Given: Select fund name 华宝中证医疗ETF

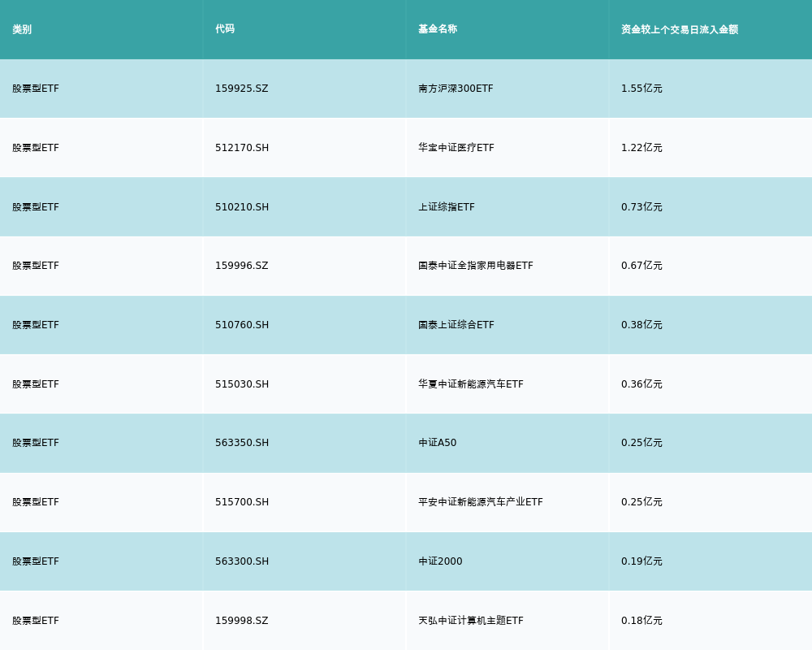Looking at the screenshot, I should click(456, 148).
